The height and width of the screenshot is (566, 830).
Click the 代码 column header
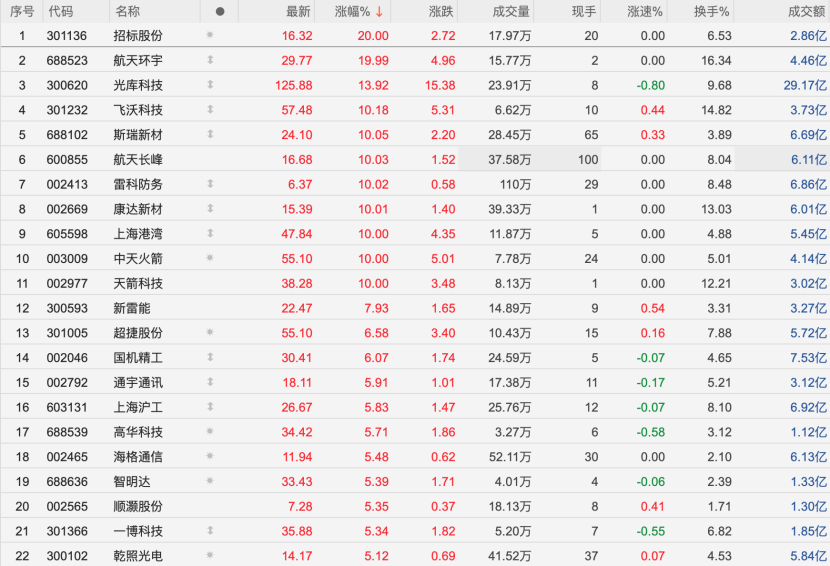pos(60,11)
